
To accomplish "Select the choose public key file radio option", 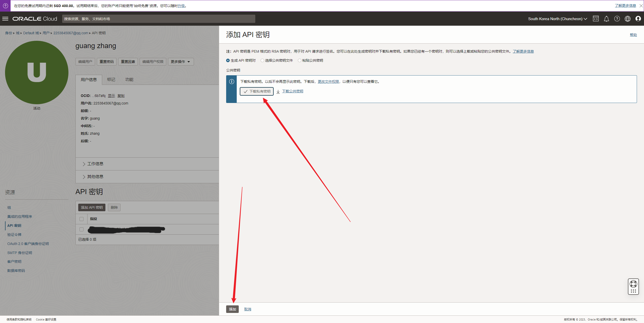I will (262, 60).
